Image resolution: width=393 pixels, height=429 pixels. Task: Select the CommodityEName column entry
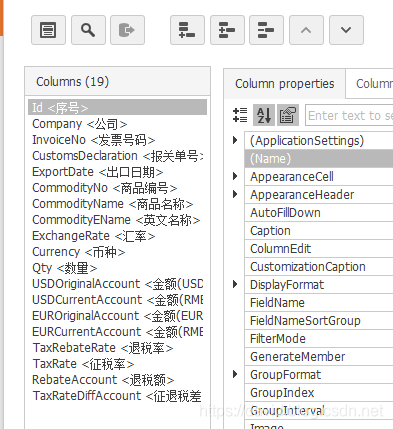117,220
